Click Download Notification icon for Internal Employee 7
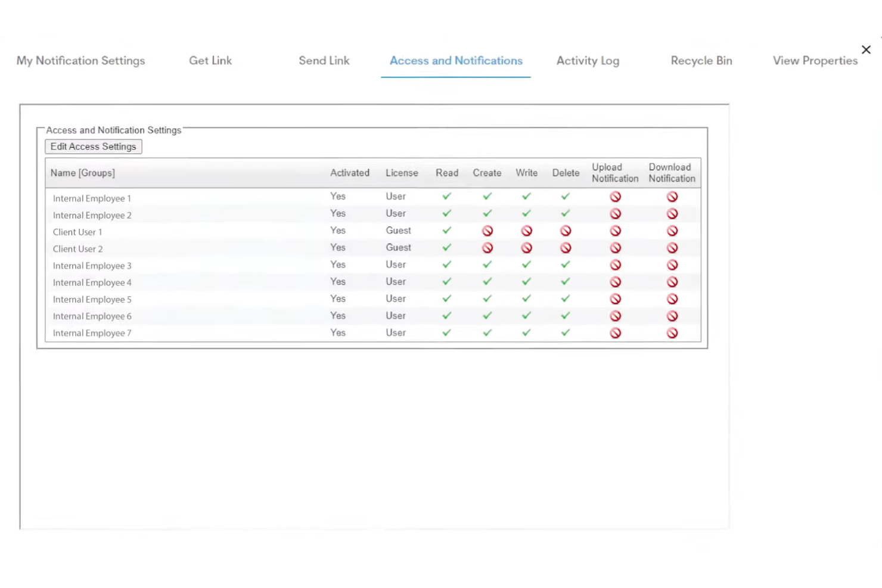The height and width of the screenshot is (588, 882). coord(672,332)
